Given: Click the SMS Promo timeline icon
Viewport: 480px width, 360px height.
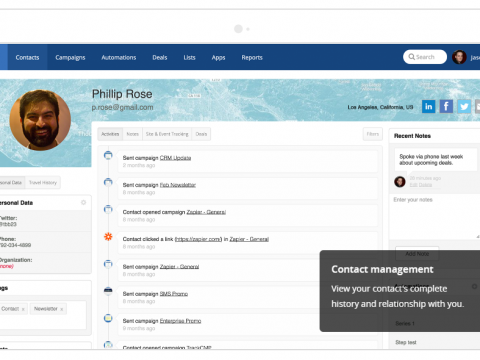Looking at the screenshot, I should coord(108,291).
